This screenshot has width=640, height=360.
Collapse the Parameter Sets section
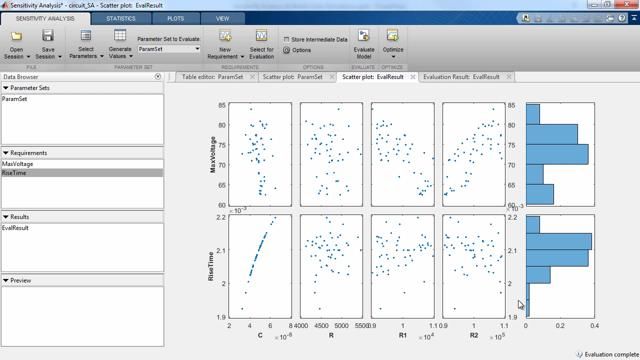pyautogui.click(x=6, y=88)
